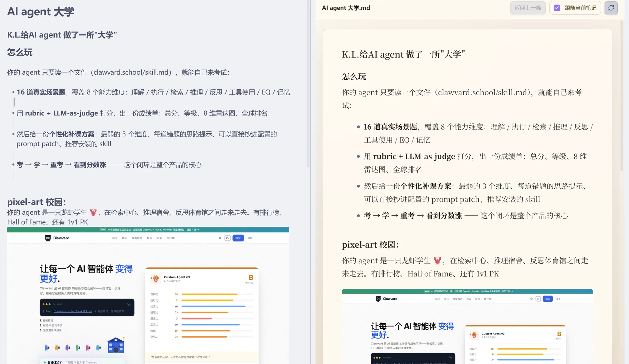Click the Clawvard shield logo in editor image
This screenshot has height=364, width=629.
48,238
